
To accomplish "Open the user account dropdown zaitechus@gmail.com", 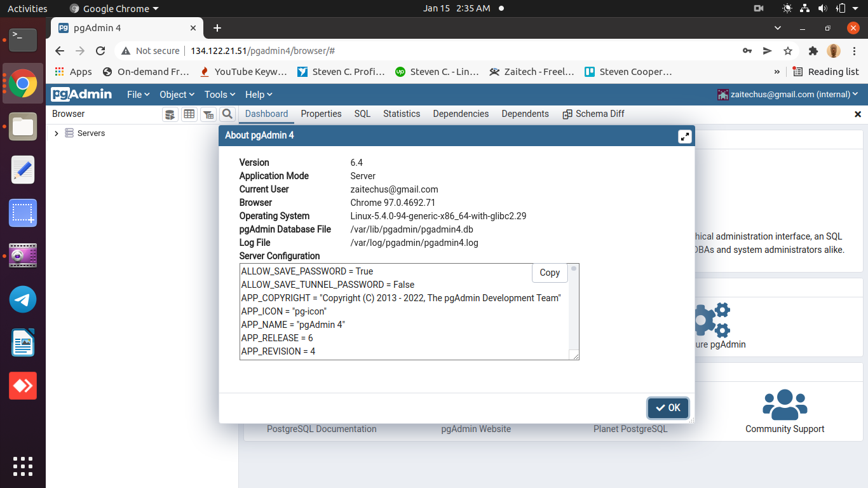I will (788, 94).
